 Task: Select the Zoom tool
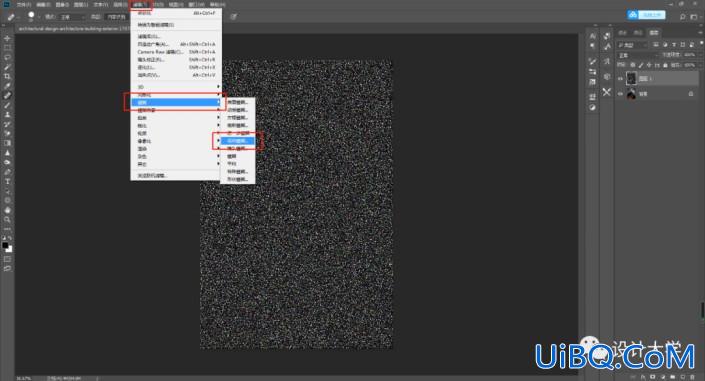tap(7, 220)
